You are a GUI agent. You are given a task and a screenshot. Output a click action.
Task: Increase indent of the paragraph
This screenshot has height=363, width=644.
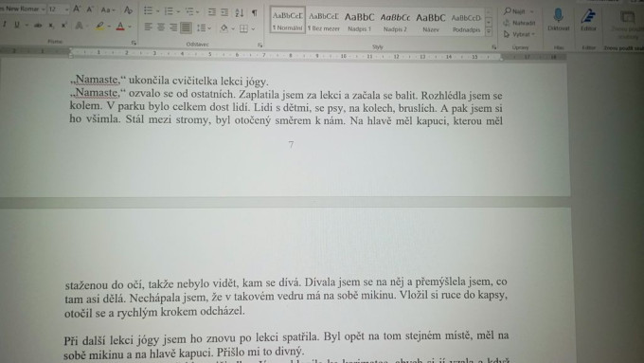(x=224, y=12)
